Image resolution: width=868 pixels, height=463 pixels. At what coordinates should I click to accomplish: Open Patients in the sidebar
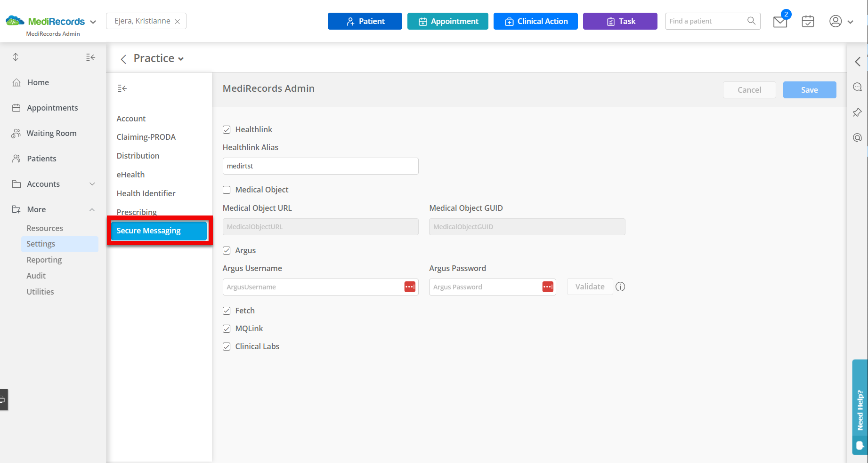(x=41, y=159)
